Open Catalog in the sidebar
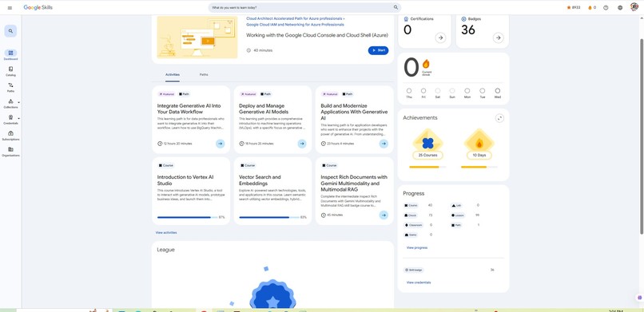Image resolution: width=644 pixels, height=312 pixels. point(10,71)
